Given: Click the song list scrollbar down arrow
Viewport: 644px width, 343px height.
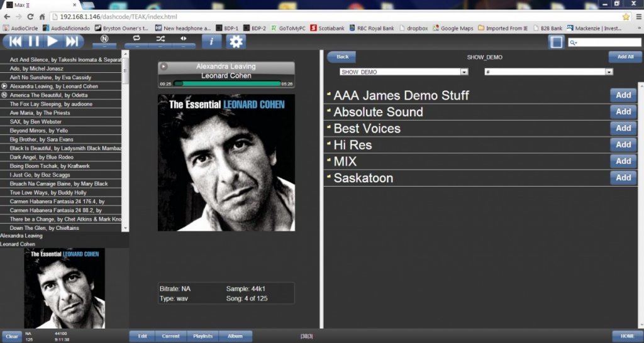Looking at the screenshot, I should click(x=125, y=228).
